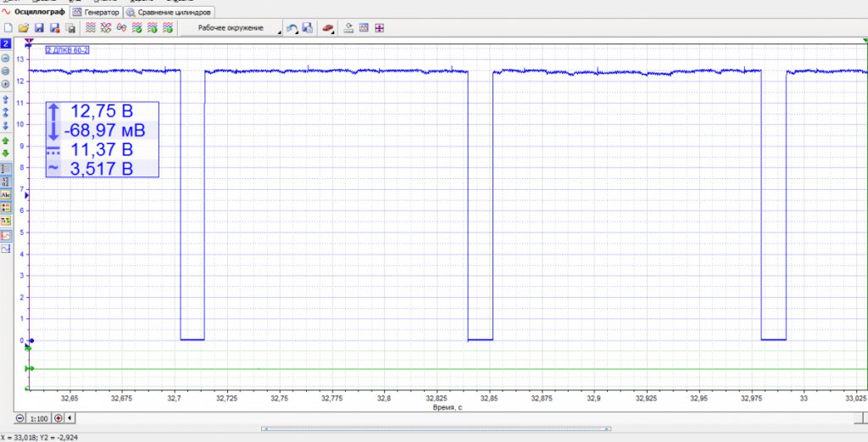
Task: Toggle the Abc labels sidebar button
Action: pyautogui.click(x=6, y=194)
